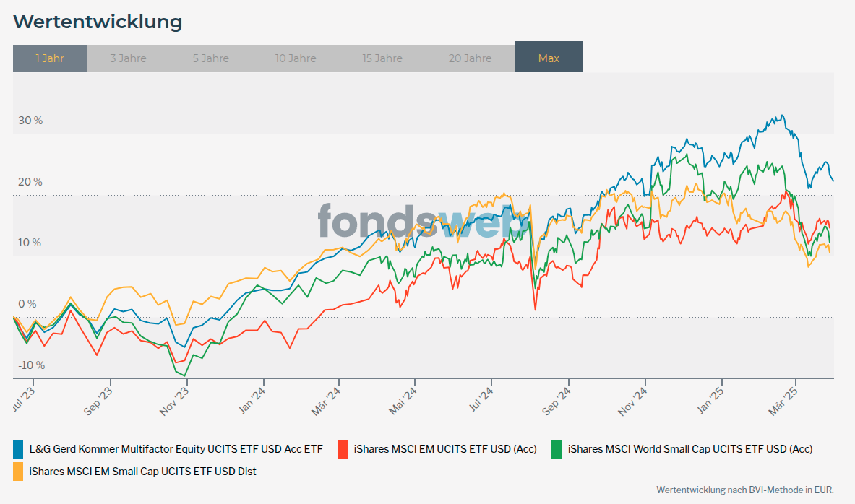Choose the 15 Jahre tab

click(382, 58)
